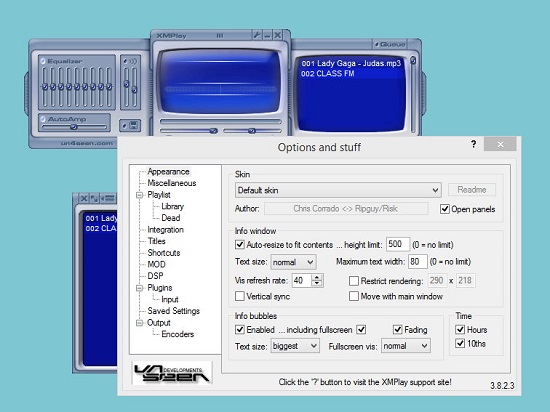Select '001 Lady' row in small playlist window
Screen dimensions: 550x412
tap(101, 218)
